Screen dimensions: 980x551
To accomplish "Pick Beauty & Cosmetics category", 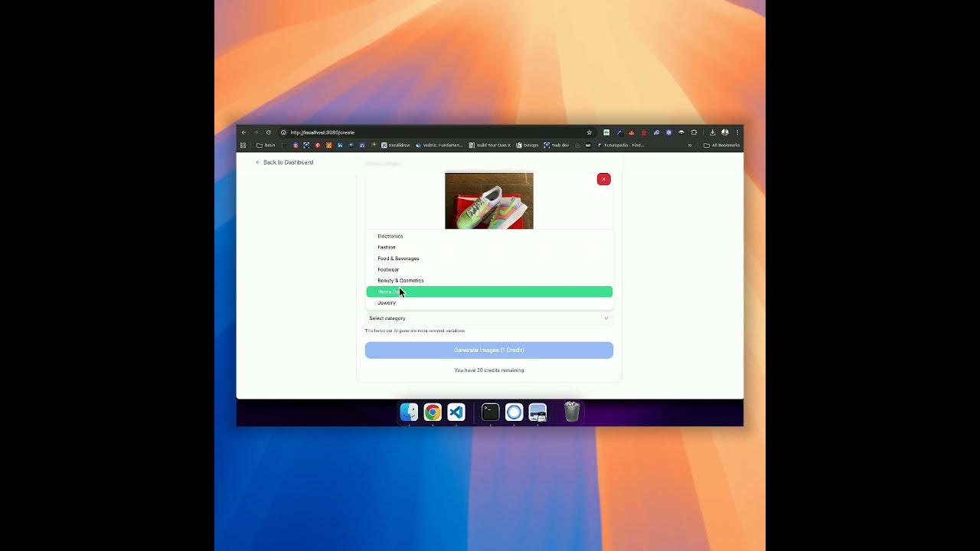I will pyautogui.click(x=489, y=281).
